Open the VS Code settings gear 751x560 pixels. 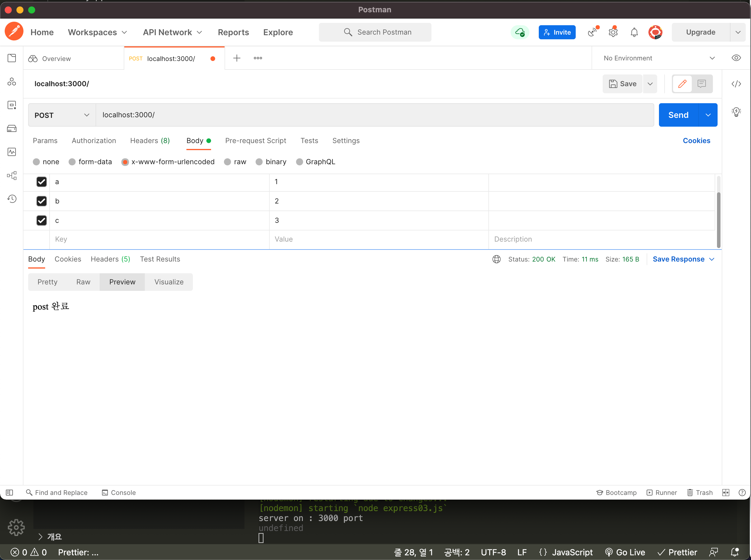[x=16, y=528]
